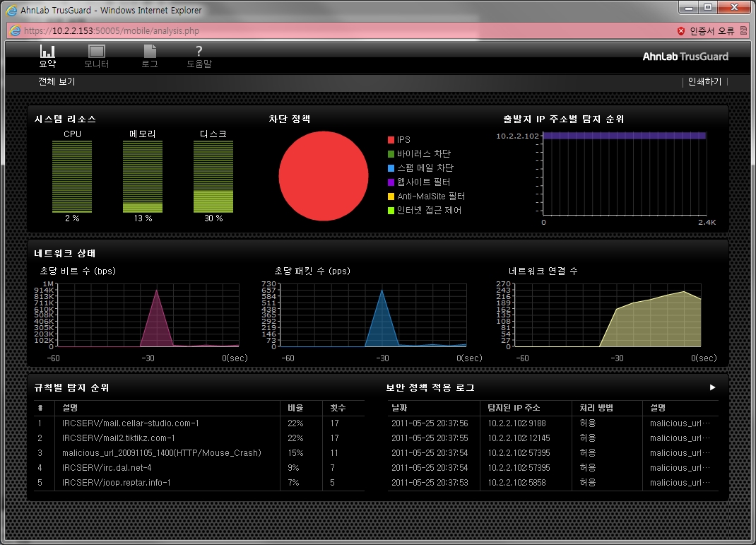Select the IRCSERV/mail.cellar-studio.com-1 rule row
756x545 pixels.
click(130, 423)
